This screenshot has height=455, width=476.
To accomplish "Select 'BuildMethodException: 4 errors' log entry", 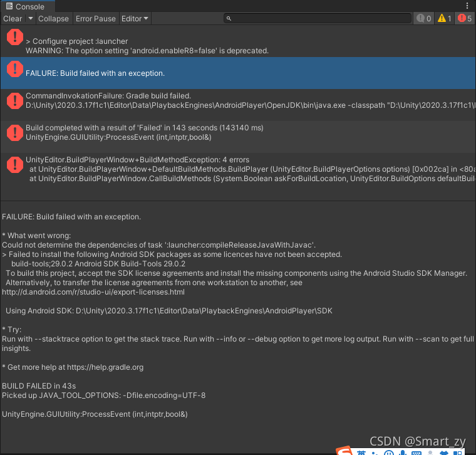I will [238, 169].
